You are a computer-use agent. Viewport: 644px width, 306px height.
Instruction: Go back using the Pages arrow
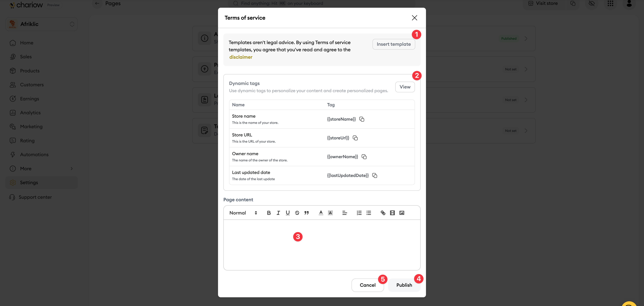pos(97,4)
